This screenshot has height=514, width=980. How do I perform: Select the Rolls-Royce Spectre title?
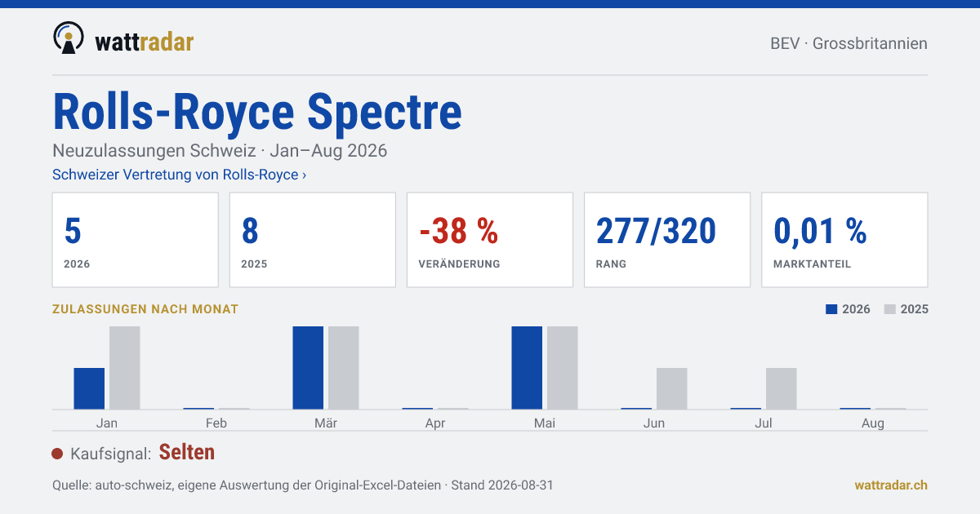[x=257, y=112]
